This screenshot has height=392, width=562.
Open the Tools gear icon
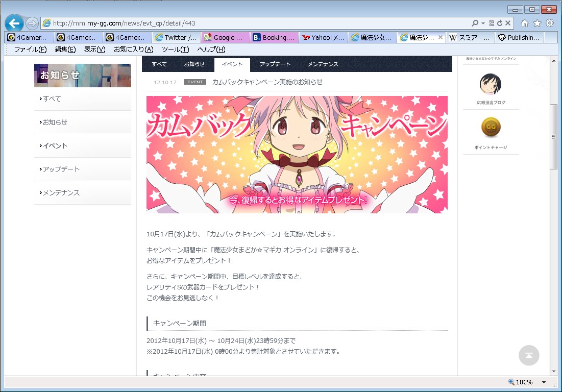click(x=550, y=23)
